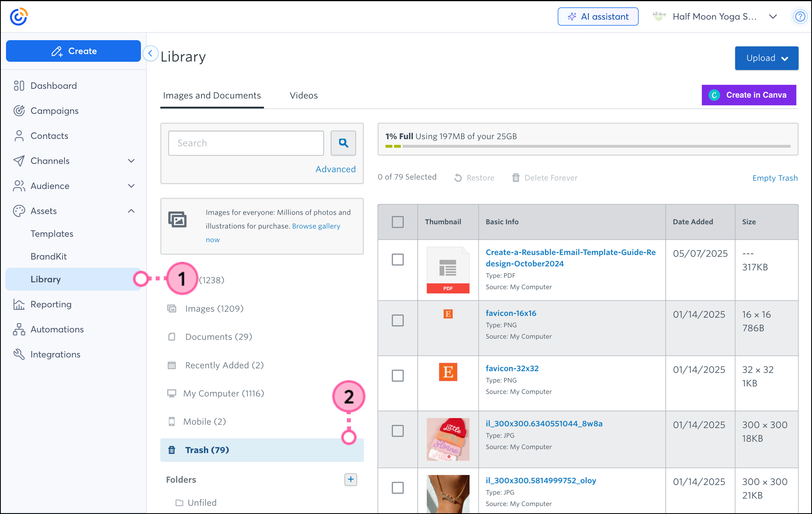Click the add folder plus icon
Viewport: 812px width, 514px height.
pos(350,479)
